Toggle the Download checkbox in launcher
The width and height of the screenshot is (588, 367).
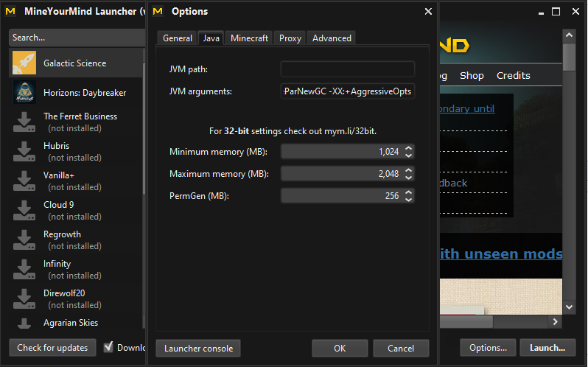pyautogui.click(x=108, y=347)
